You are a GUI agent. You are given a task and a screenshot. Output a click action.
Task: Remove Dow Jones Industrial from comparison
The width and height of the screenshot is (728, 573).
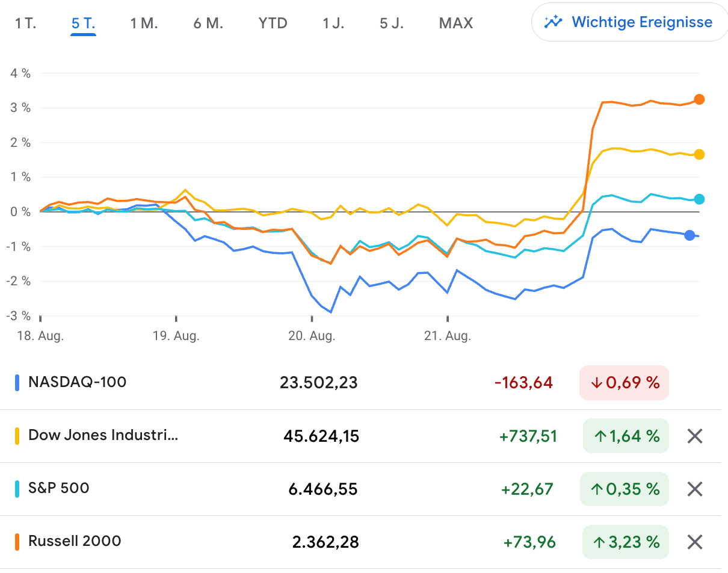coord(695,436)
